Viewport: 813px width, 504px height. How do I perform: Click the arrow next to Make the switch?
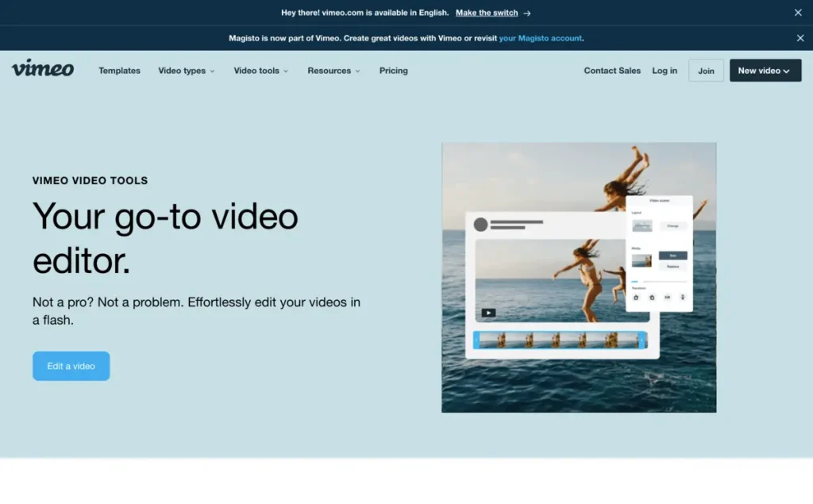[x=527, y=13]
